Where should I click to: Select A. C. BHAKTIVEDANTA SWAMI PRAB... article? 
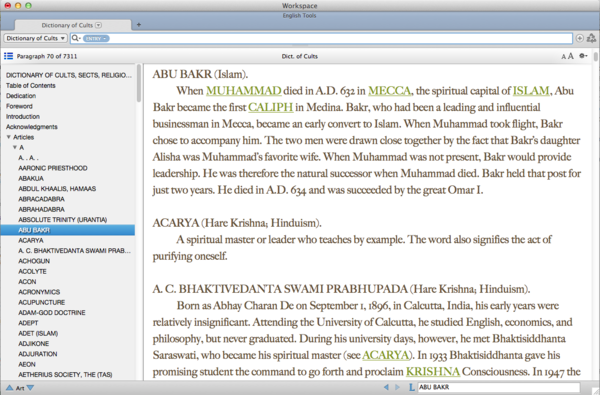click(x=74, y=251)
